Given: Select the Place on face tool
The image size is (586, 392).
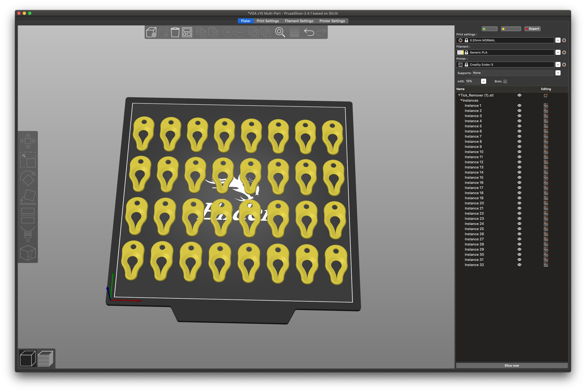Looking at the screenshot, I should pos(28,196).
